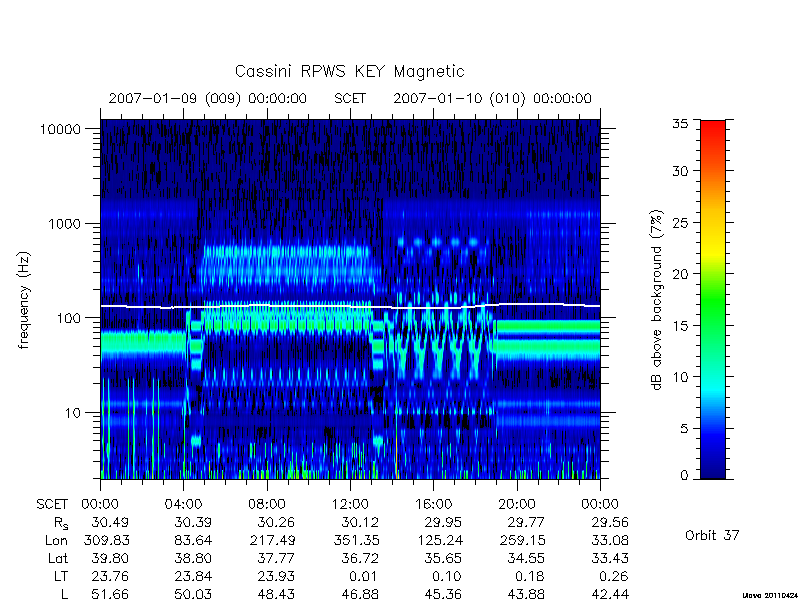Click the 100 frequency tick label
This screenshot has height=600, width=800.
[x=69, y=318]
